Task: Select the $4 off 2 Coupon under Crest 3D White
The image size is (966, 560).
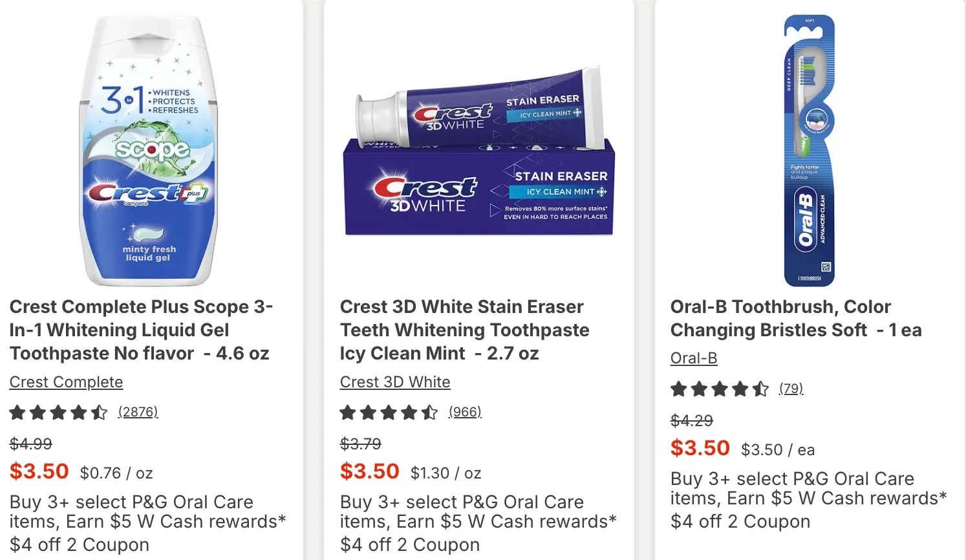Action: pyautogui.click(x=410, y=545)
